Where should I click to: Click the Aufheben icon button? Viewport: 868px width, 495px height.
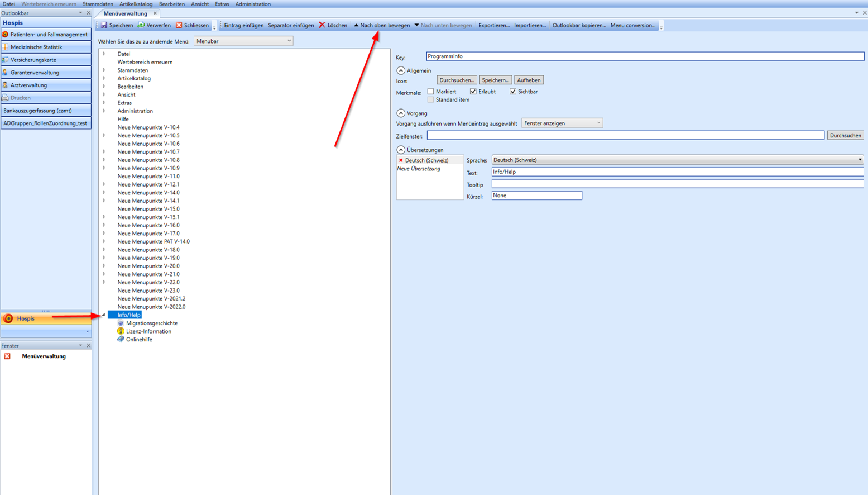(528, 80)
